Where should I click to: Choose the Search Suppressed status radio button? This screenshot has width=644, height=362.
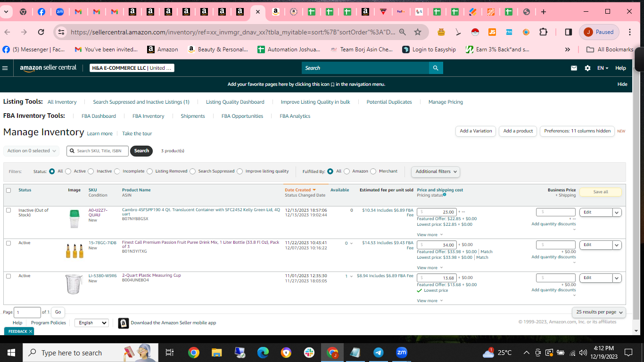[193, 172]
